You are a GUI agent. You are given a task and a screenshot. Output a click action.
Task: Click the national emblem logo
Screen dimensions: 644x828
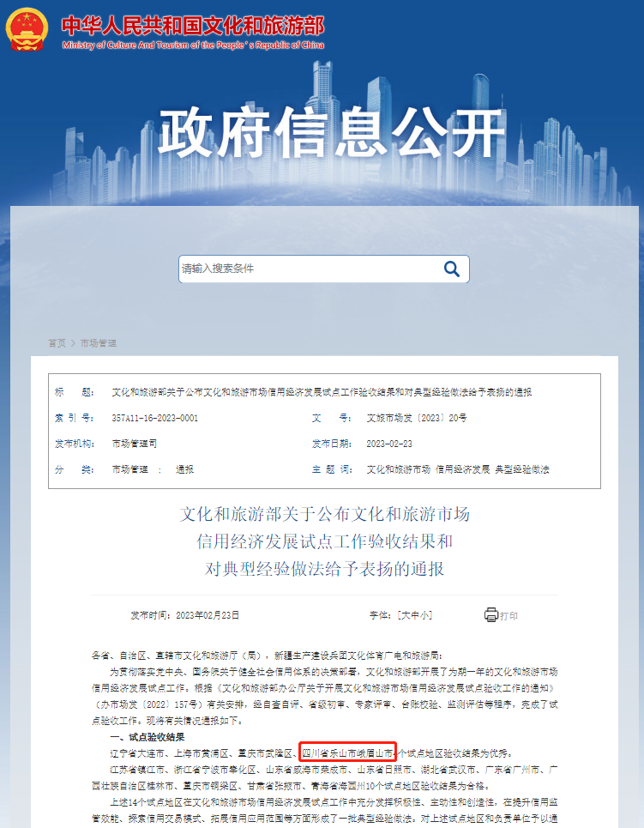click(27, 29)
